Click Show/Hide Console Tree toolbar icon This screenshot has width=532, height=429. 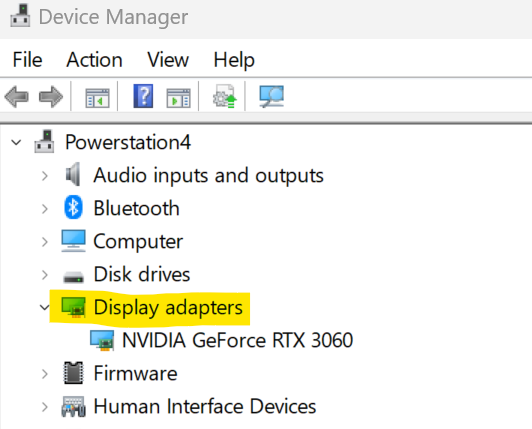coord(97,98)
